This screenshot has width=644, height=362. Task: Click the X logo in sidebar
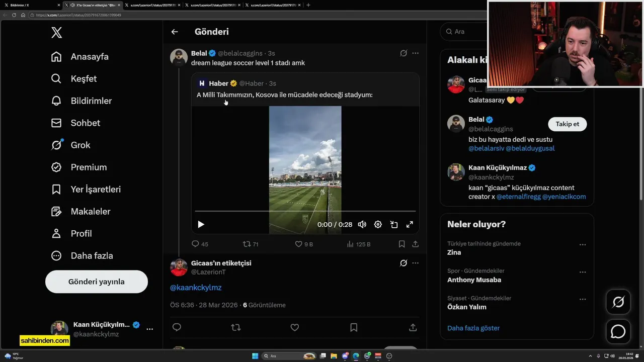point(56,33)
